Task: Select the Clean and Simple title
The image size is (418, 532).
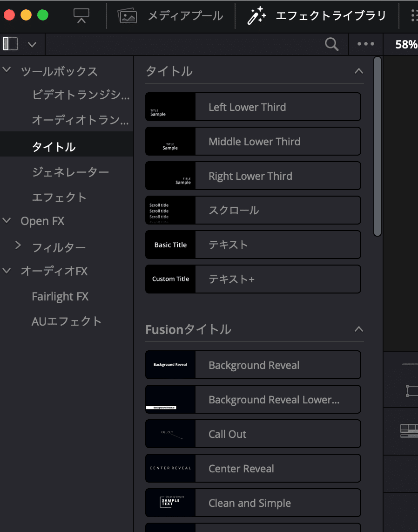Action: coord(253,503)
